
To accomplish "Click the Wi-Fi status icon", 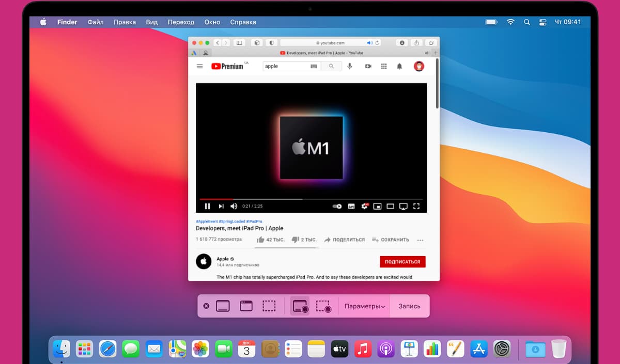I will pyautogui.click(x=510, y=22).
